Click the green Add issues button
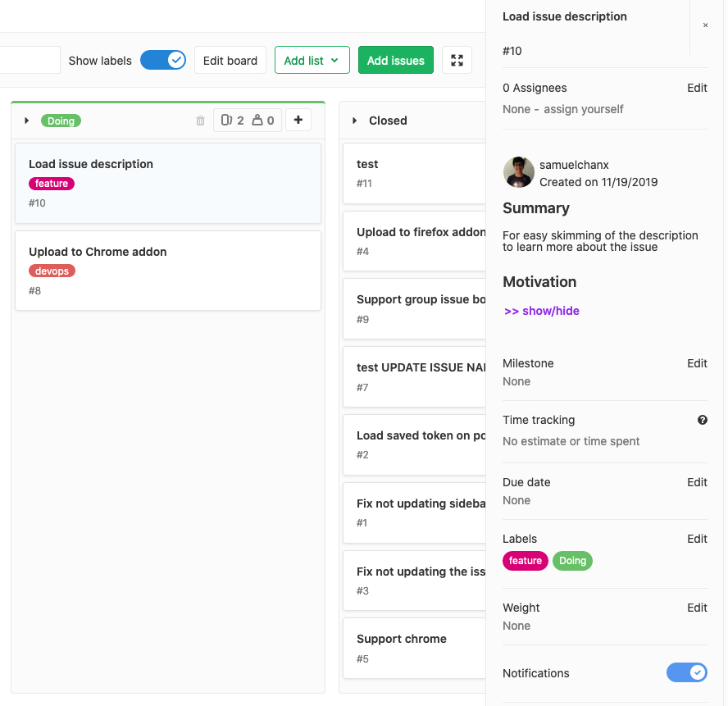The width and height of the screenshot is (728, 706). (396, 60)
